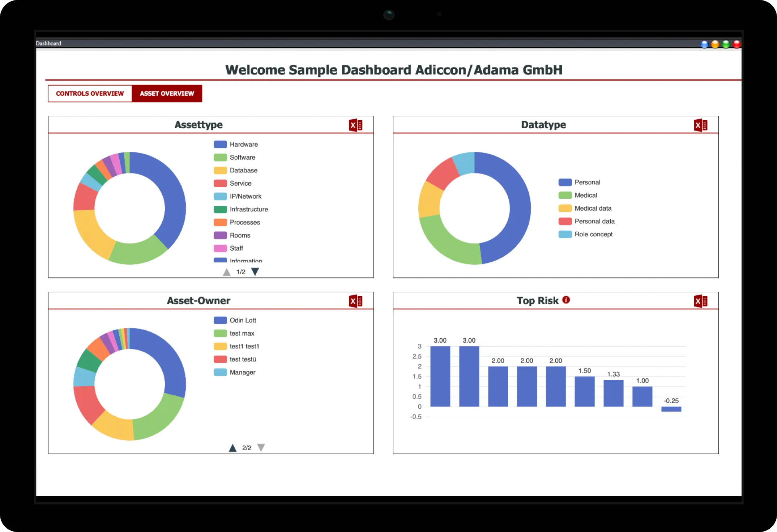Toggle the IP/Network legend entry
777x532 pixels.
coord(238,196)
